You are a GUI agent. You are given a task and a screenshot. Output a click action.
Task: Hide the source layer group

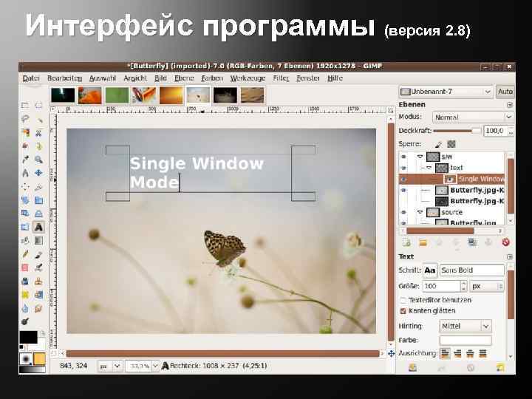[403, 212]
